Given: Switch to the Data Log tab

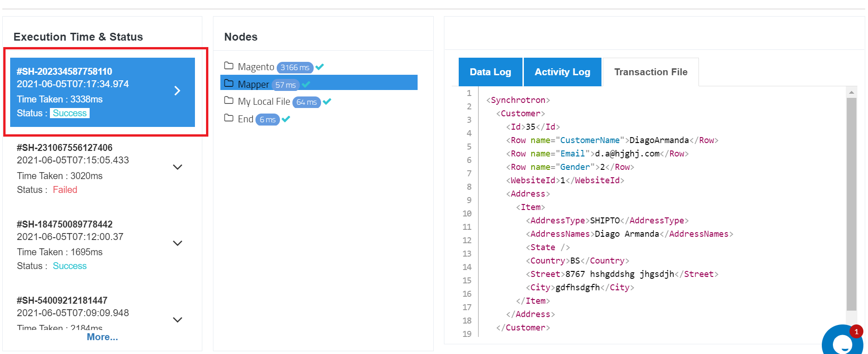Looking at the screenshot, I should point(490,72).
